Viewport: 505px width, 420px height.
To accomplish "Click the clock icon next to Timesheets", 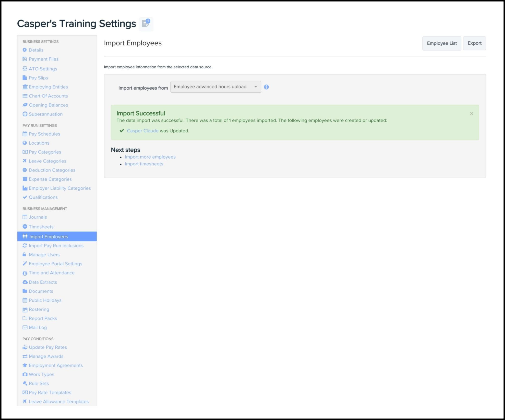I will 25,227.
